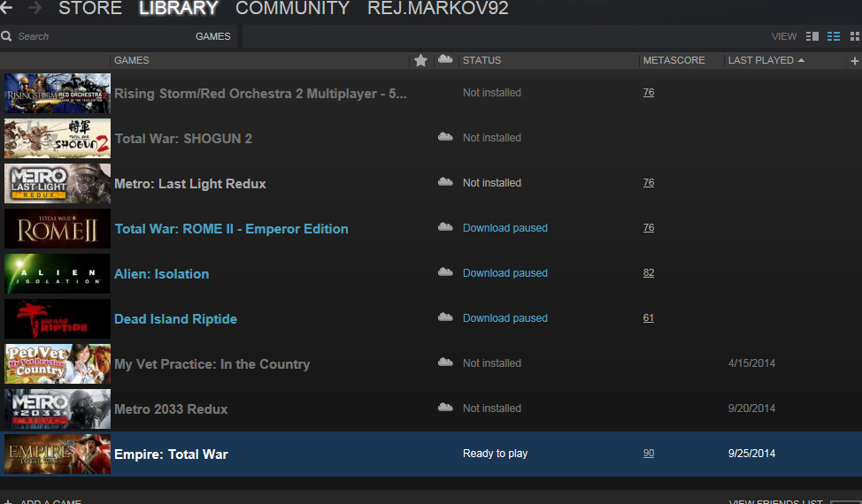Switch to grid view icon
The height and width of the screenshot is (504, 862).
point(854,36)
